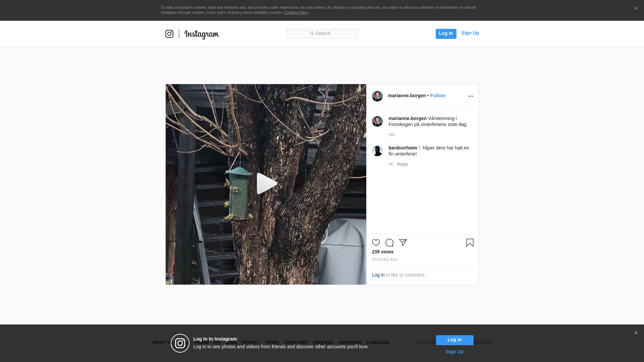Click the 20 HOURS AGO timestamp
The height and width of the screenshot is (362, 644).
pyautogui.click(x=385, y=260)
